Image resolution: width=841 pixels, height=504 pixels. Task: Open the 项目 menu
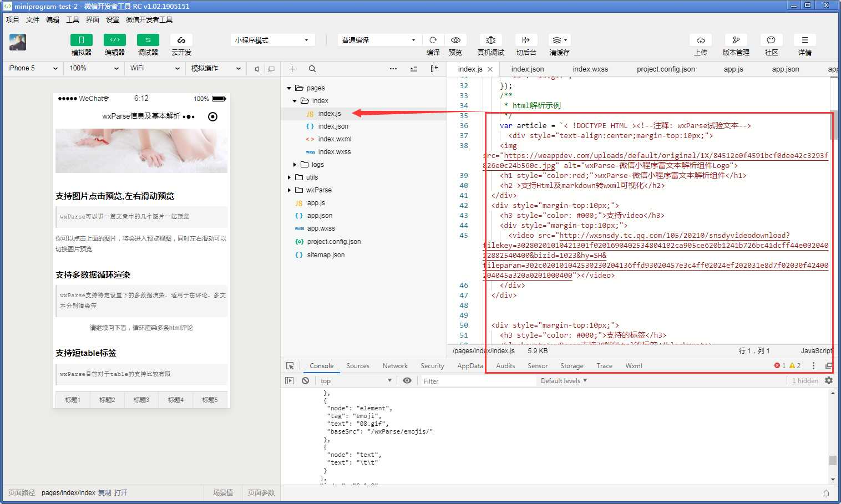pyautogui.click(x=12, y=19)
